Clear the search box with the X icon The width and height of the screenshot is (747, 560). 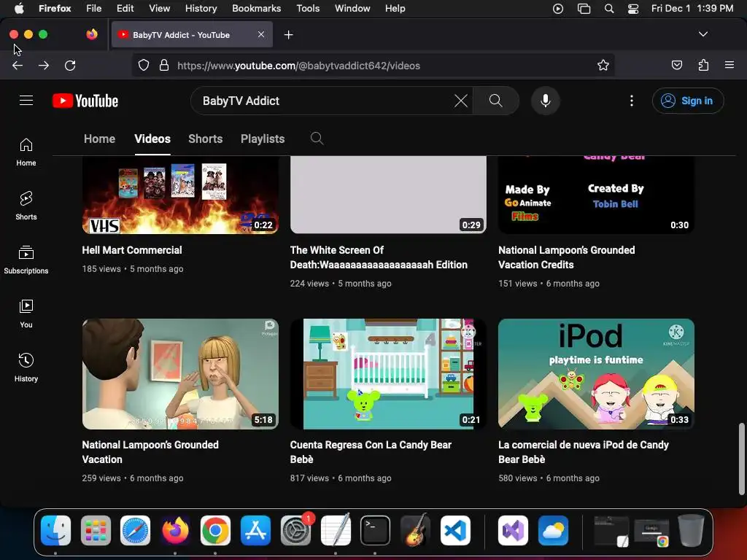tap(461, 101)
